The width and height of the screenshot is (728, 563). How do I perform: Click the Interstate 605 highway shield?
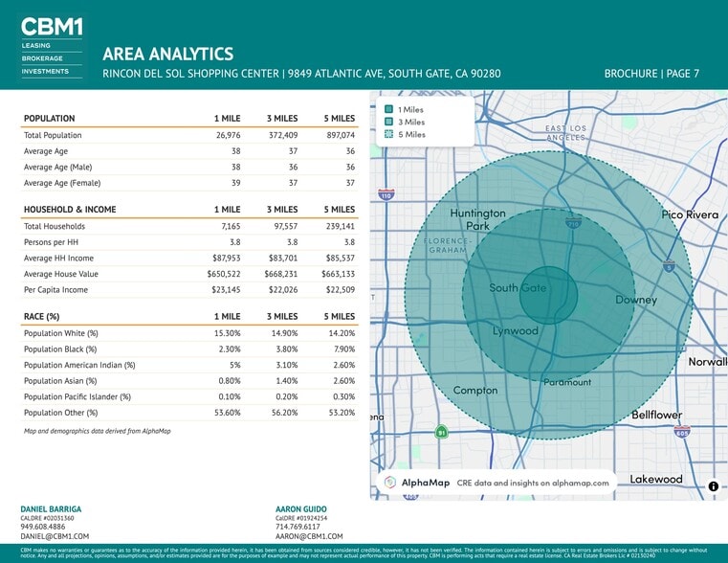pos(681,432)
